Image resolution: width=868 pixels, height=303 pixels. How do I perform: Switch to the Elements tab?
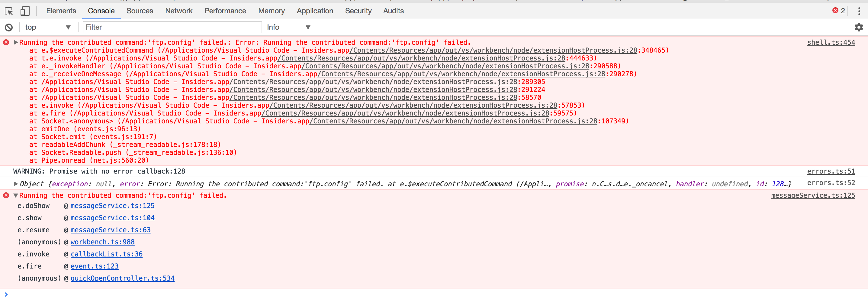(x=61, y=11)
